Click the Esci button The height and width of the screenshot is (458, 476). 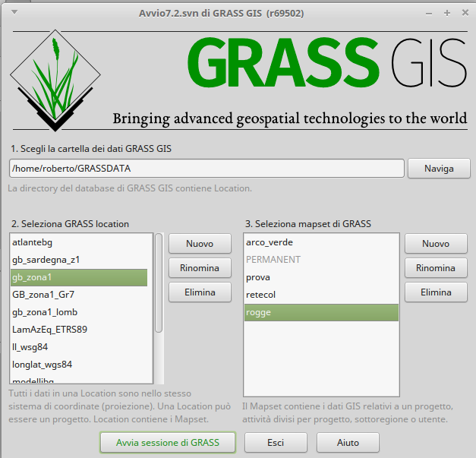276,443
